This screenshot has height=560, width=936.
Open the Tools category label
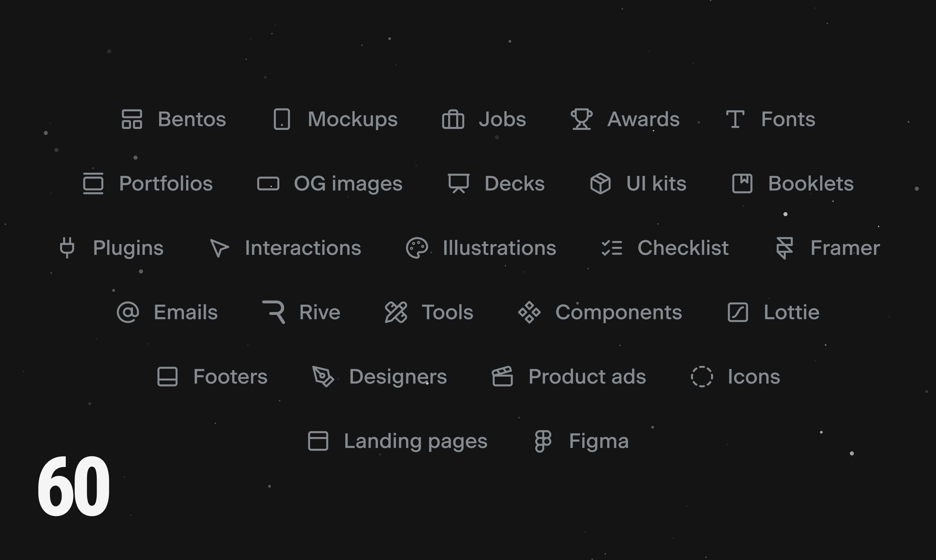[447, 312]
